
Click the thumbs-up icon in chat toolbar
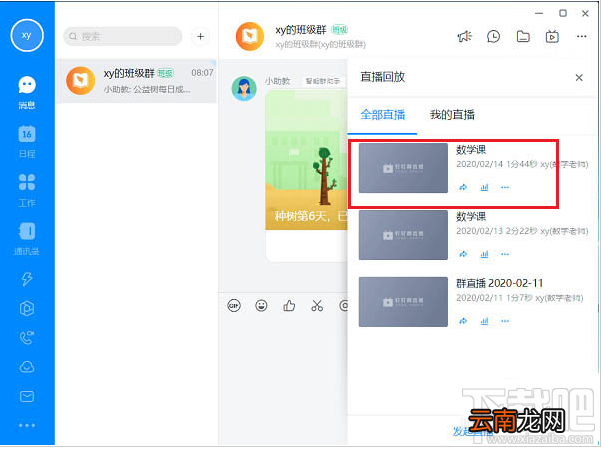coord(289,306)
